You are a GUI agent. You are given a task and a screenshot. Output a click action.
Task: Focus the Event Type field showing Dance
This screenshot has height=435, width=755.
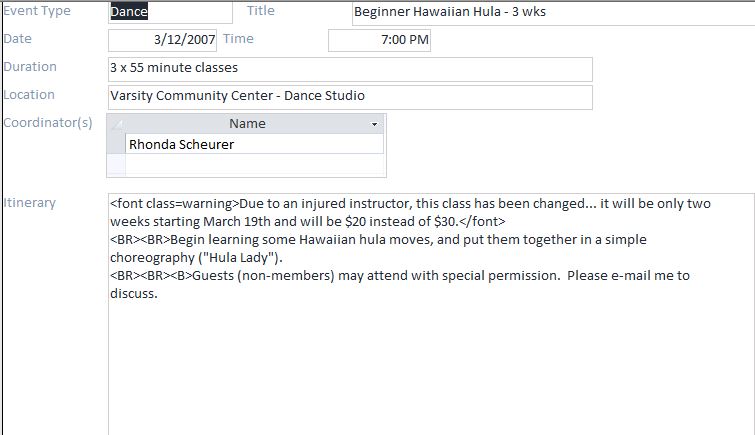pyautogui.click(x=170, y=12)
